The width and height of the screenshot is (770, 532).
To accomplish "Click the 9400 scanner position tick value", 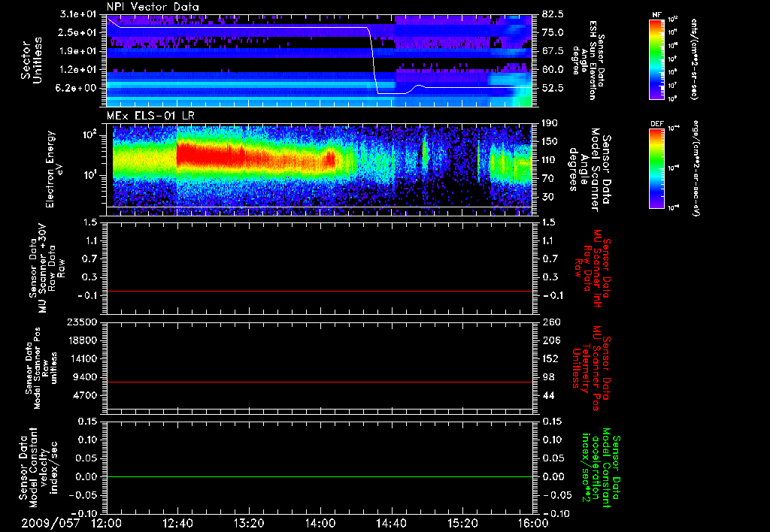I will point(84,377).
